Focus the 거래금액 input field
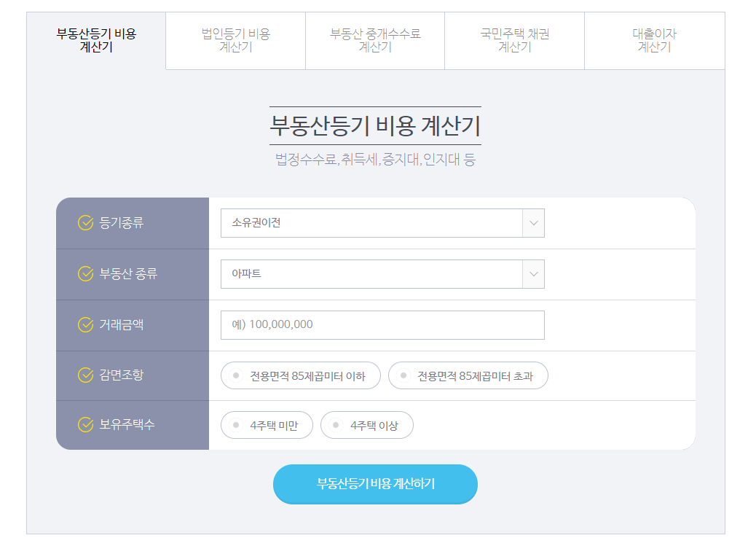Screen dimensions: 756x554 click(x=382, y=325)
